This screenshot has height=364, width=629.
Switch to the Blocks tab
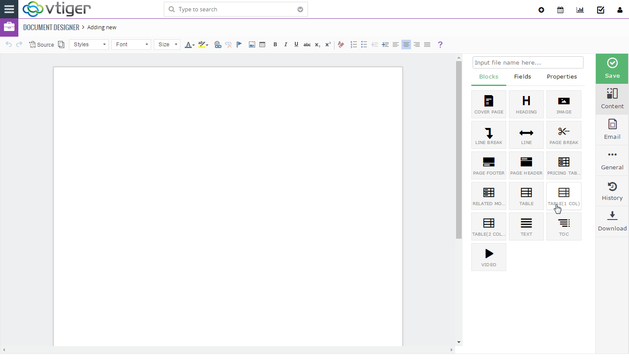[489, 77]
